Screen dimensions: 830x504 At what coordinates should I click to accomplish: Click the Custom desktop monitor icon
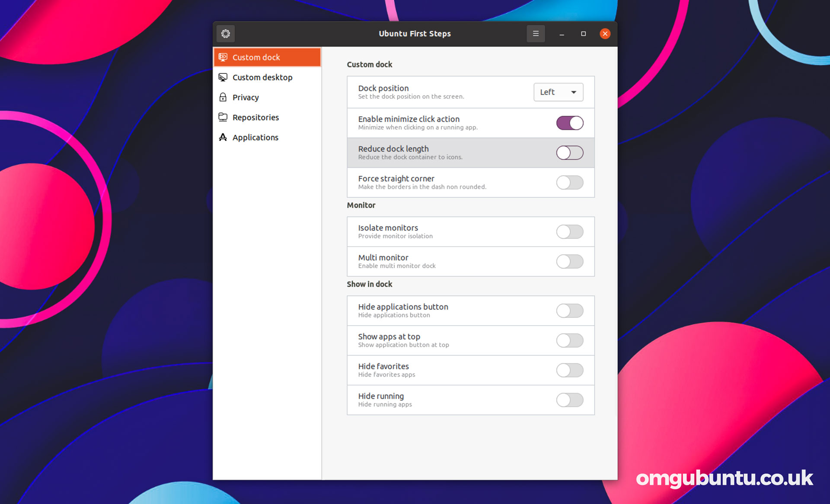[223, 77]
